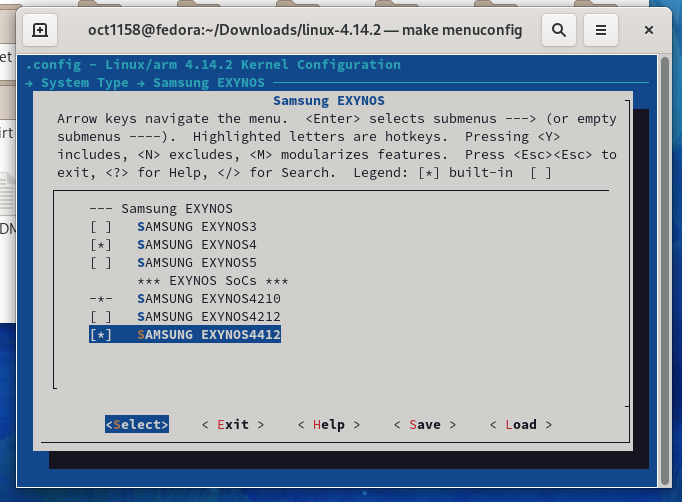Click 'System Type' in the breadcrumb
Image resolution: width=682 pixels, height=502 pixels.
point(85,83)
